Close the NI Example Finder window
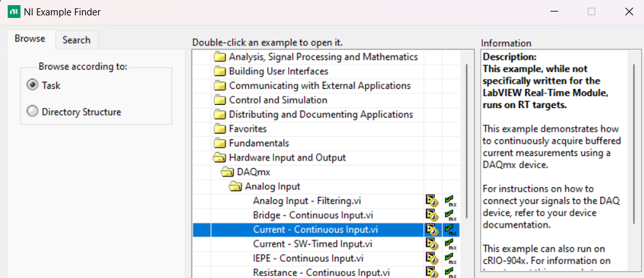 (629, 12)
